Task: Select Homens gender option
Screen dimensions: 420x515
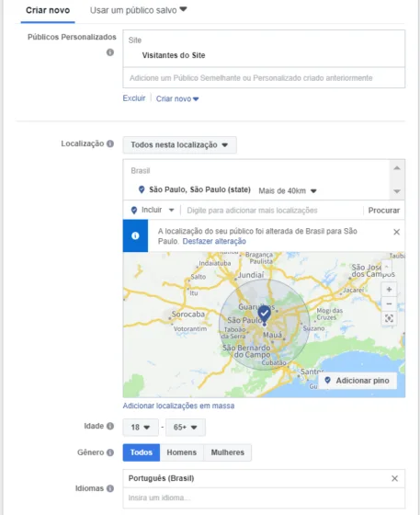Action: [x=181, y=452]
